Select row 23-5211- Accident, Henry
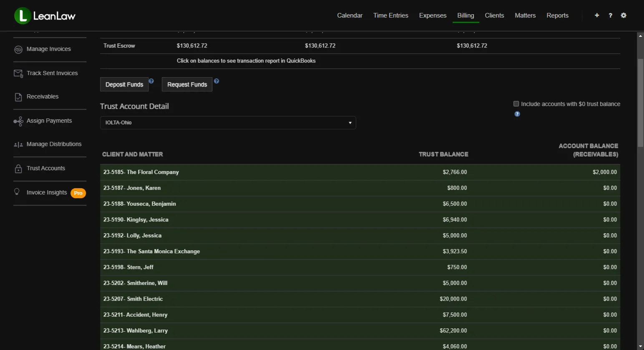The image size is (644, 350). (x=360, y=315)
